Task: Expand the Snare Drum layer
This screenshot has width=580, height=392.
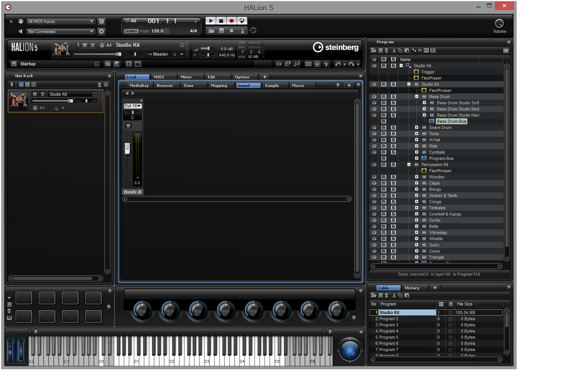Action: point(416,127)
